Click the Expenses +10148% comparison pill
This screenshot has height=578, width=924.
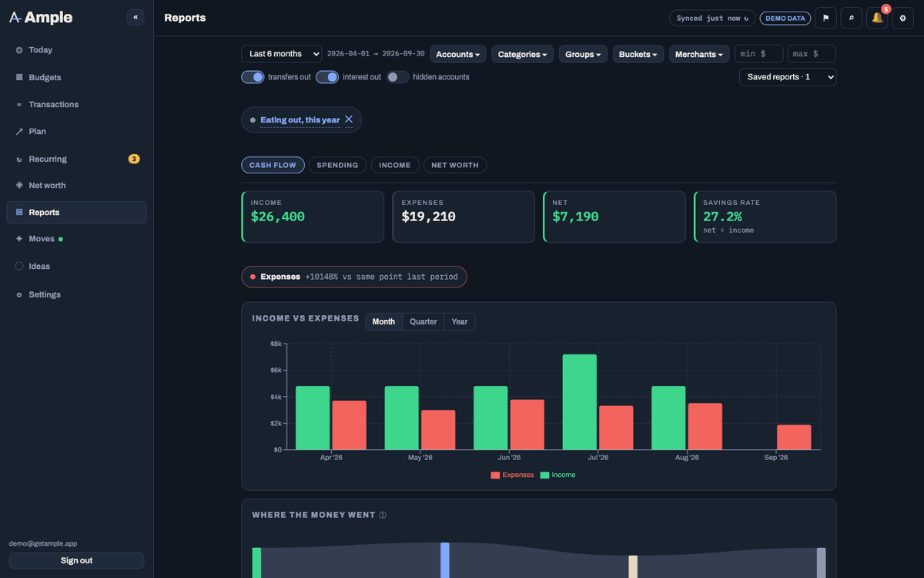pyautogui.click(x=354, y=277)
